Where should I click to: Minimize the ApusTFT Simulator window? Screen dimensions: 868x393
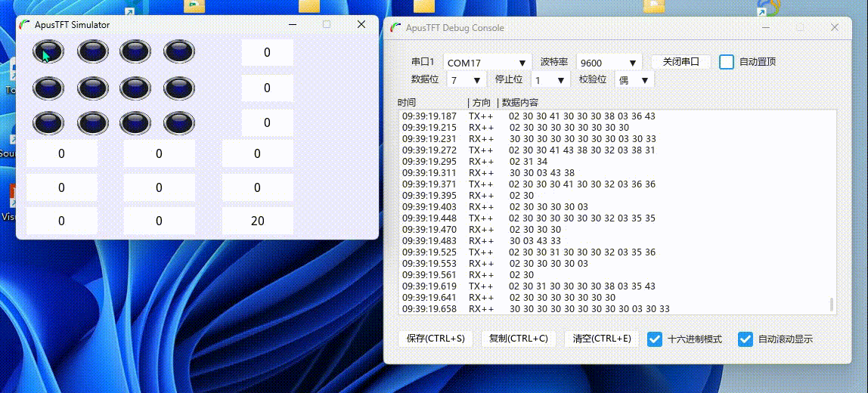293,24
